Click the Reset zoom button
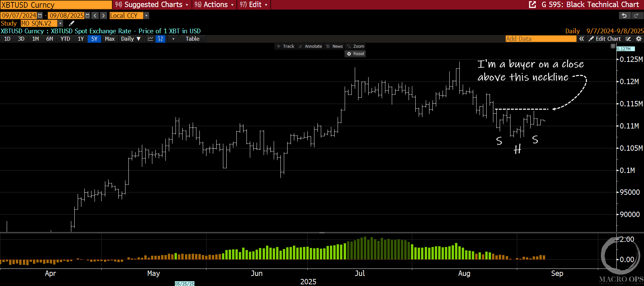Image resolution: width=644 pixels, height=286 pixels. click(355, 54)
